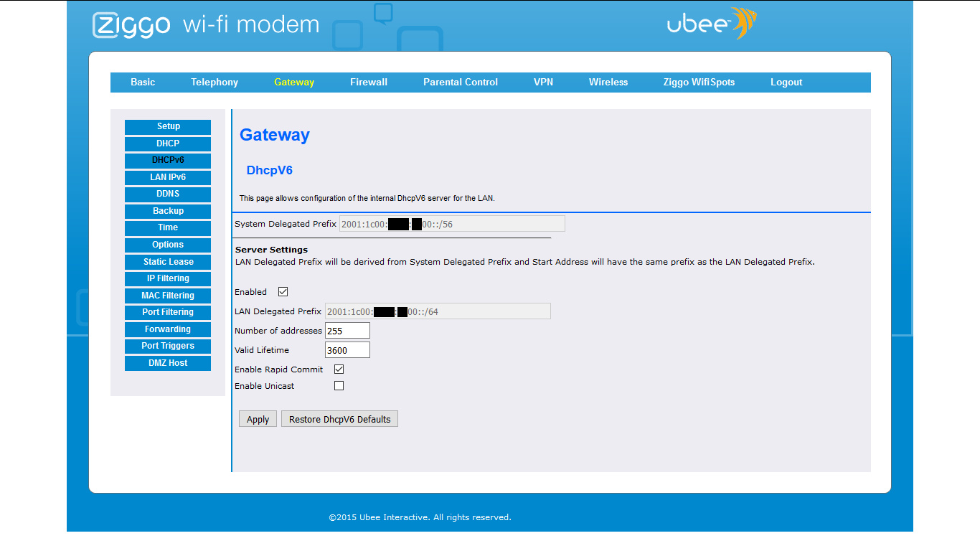Open the Static Lease sidebar page

click(168, 263)
